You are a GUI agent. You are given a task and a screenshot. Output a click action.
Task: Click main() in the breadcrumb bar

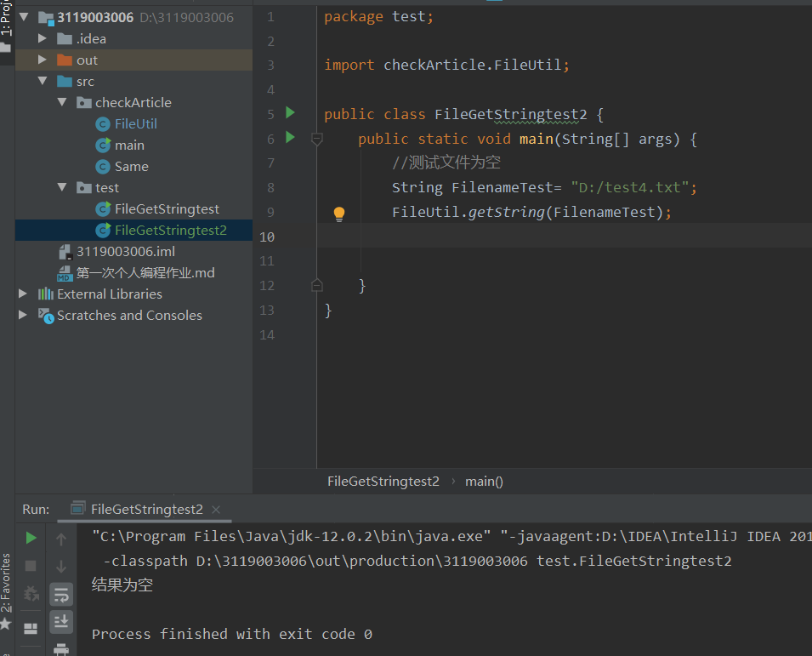[x=484, y=481]
